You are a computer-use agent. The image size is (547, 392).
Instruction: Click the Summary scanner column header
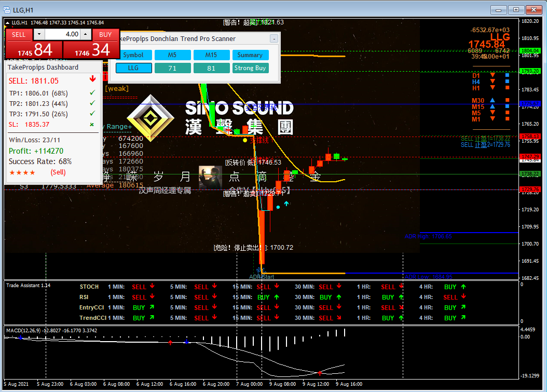[x=251, y=55]
